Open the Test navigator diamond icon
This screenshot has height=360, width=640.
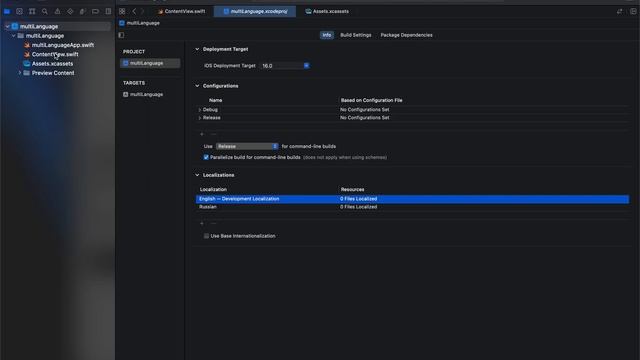[70, 11]
